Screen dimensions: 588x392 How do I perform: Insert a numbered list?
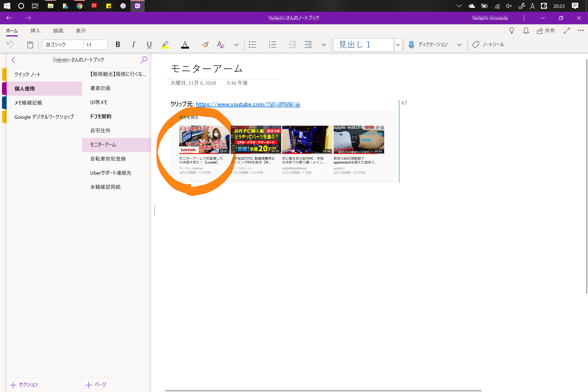[x=272, y=45]
